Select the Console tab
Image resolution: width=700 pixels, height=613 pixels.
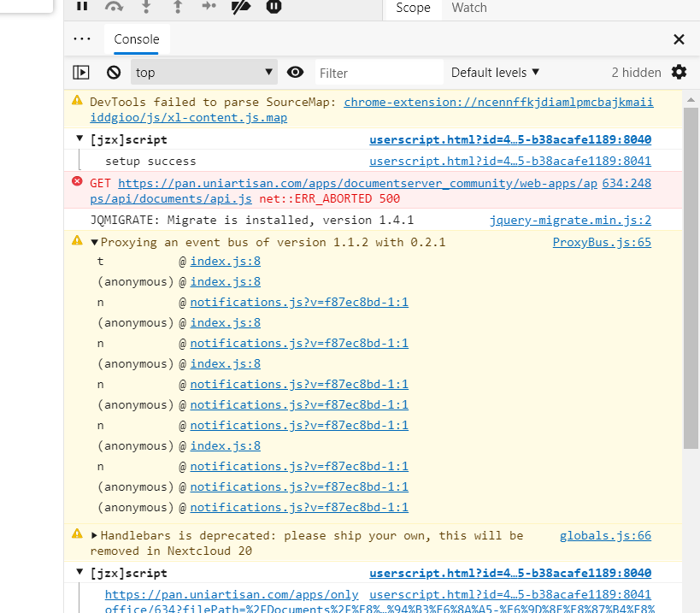pyautogui.click(x=136, y=39)
